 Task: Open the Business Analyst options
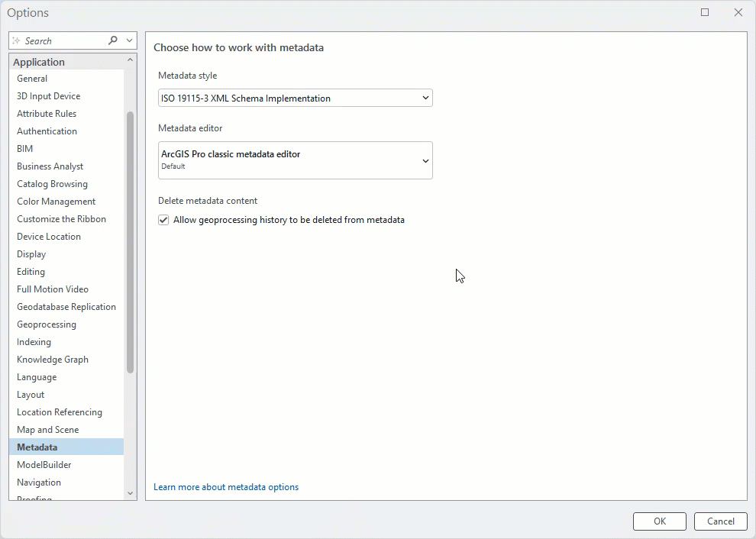click(50, 166)
